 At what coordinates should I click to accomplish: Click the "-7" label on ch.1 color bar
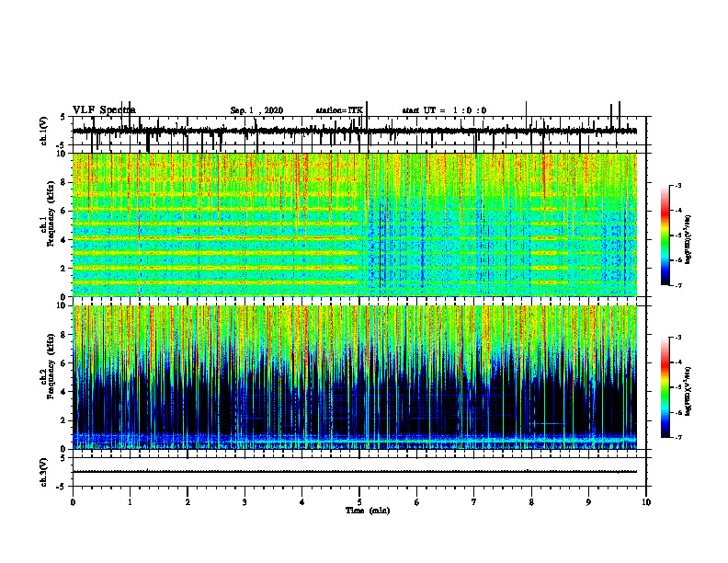[678, 285]
